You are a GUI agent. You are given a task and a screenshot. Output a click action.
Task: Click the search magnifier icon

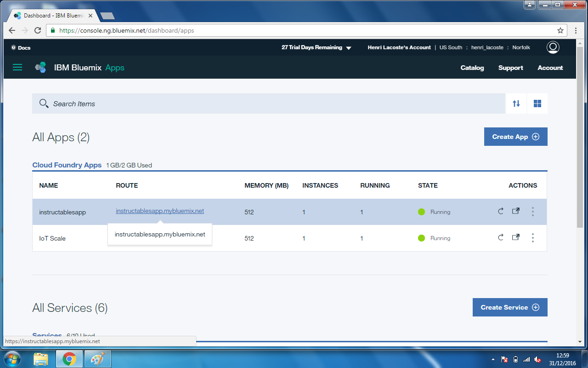[44, 103]
